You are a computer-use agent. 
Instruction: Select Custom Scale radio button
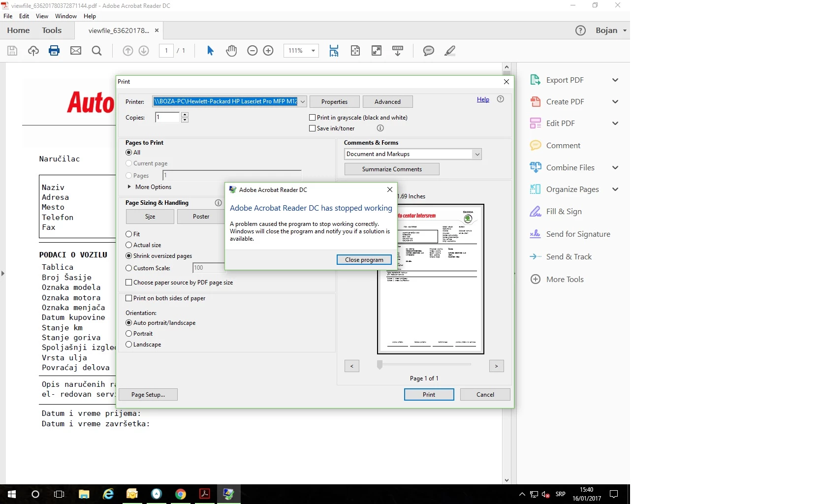point(129,268)
